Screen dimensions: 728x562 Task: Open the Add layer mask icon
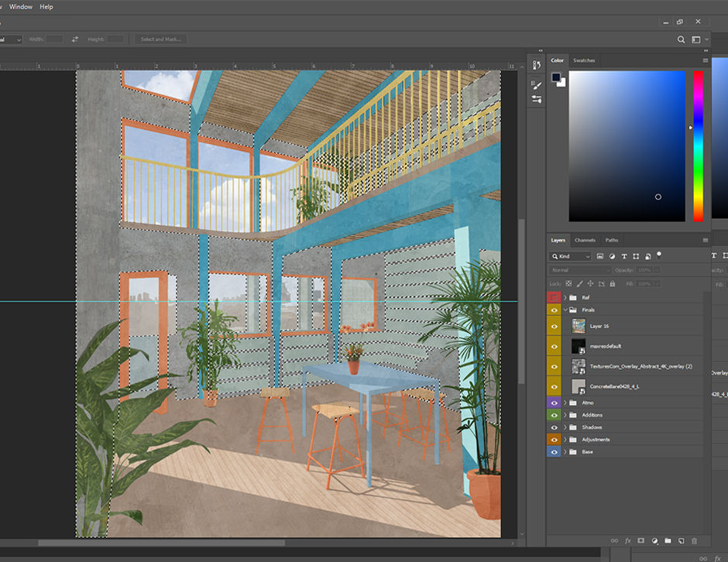click(x=640, y=540)
